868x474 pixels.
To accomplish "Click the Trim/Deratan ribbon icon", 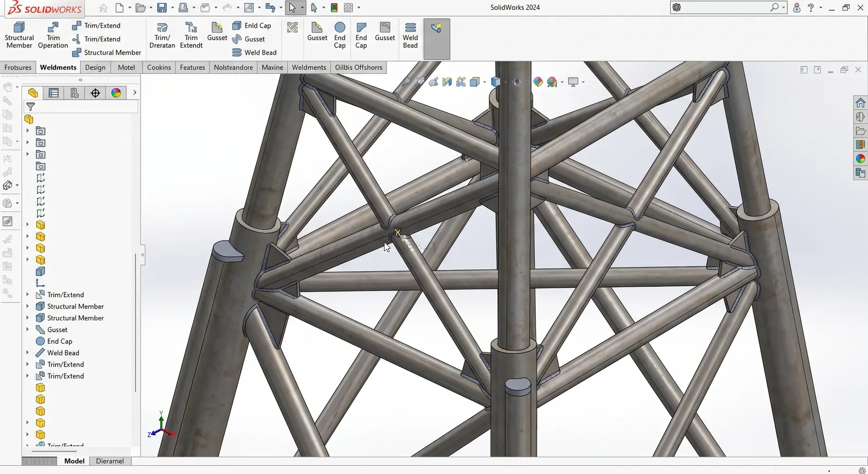I will point(162,35).
